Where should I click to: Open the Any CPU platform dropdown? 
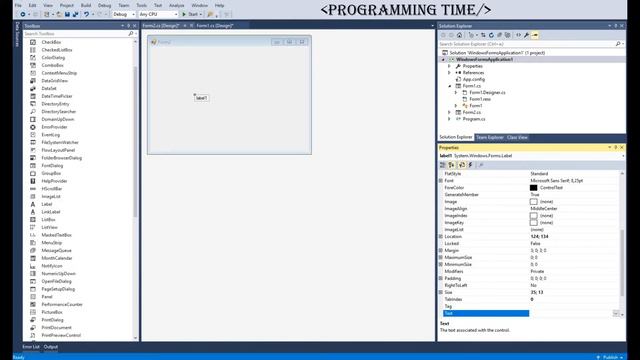(158, 14)
